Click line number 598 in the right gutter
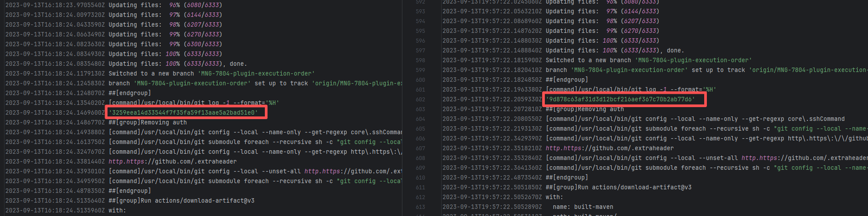The height and width of the screenshot is (216, 868). point(420,60)
